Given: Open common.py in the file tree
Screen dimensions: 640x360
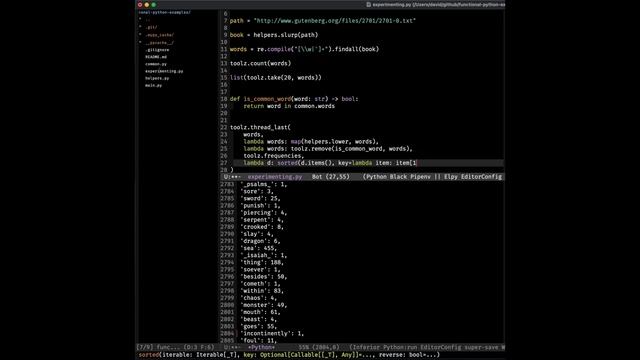Looking at the screenshot, I should pyautogui.click(x=156, y=64).
